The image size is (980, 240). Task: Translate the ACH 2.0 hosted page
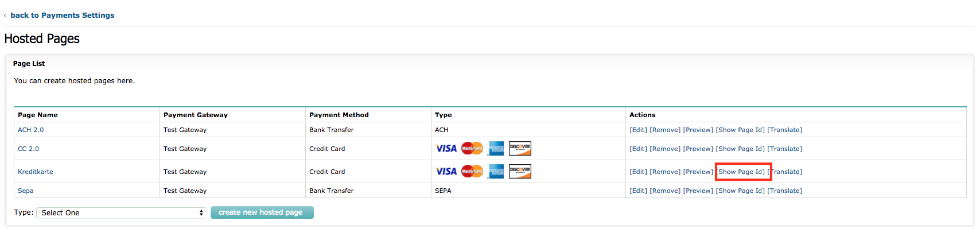[784, 130]
